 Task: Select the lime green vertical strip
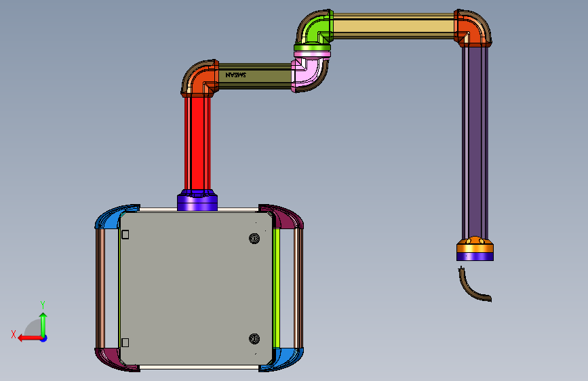[277, 288]
